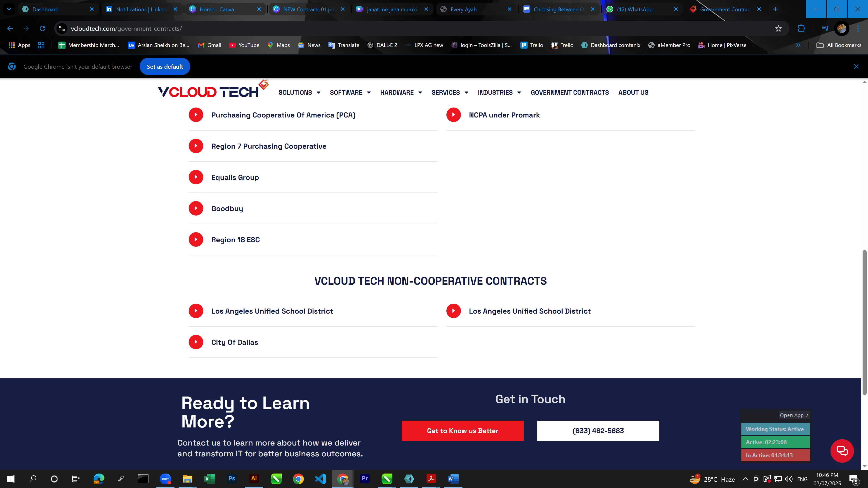This screenshot has width=868, height=488.
Task: Open Illustrator from the taskbar
Action: (254, 479)
